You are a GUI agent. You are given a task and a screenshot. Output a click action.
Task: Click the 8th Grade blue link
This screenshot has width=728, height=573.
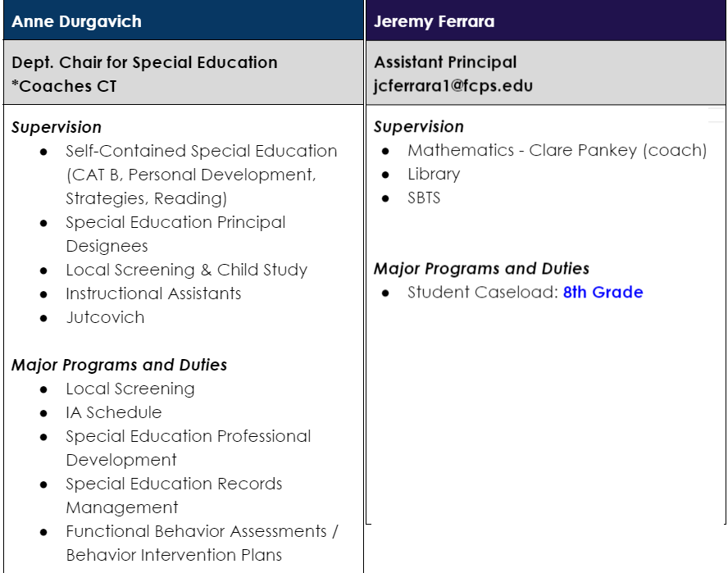[x=603, y=293]
